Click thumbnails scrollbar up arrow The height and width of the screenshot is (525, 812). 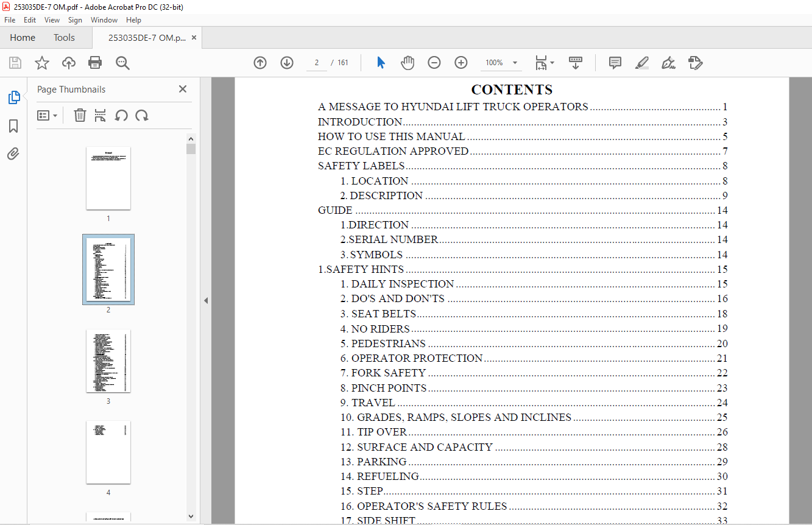coord(191,139)
